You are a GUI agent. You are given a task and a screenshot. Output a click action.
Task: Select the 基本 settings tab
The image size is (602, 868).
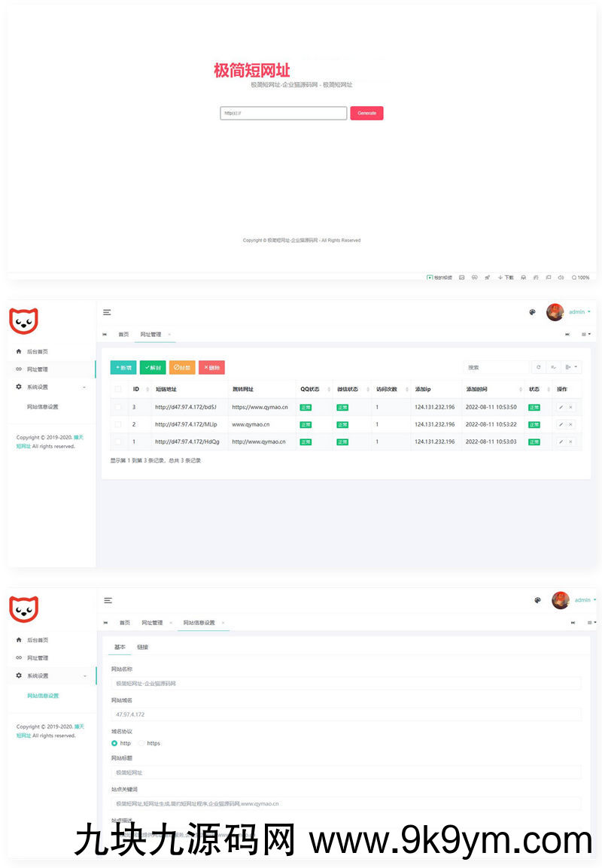(120, 647)
